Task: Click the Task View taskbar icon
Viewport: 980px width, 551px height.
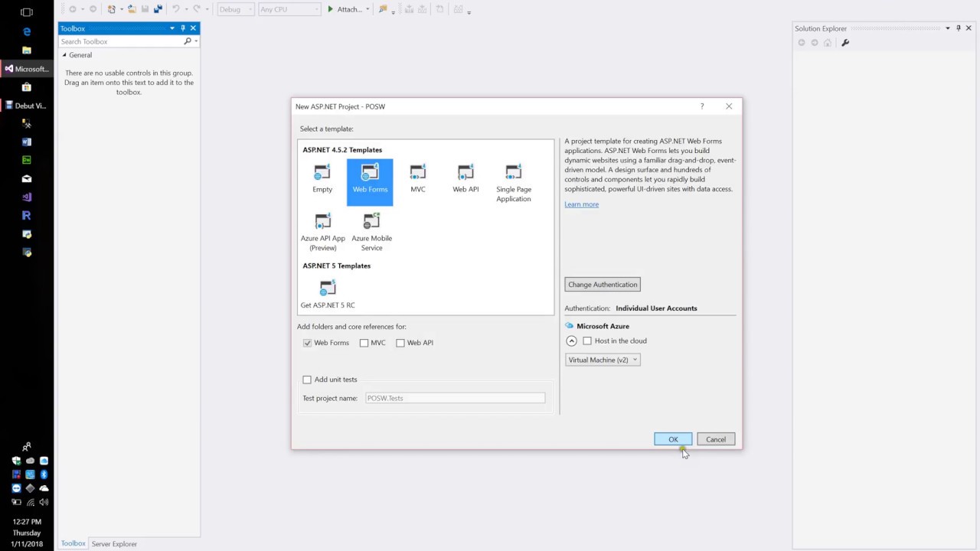Action: [x=27, y=12]
